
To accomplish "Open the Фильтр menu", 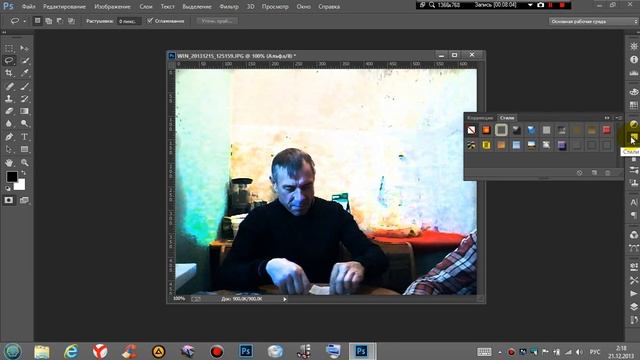I will pos(229,7).
